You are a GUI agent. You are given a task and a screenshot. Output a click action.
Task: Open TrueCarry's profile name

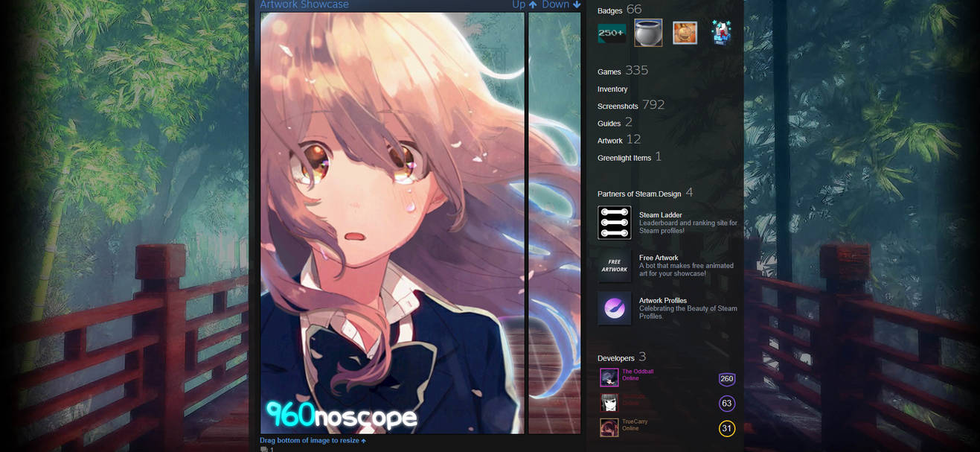tap(635, 421)
